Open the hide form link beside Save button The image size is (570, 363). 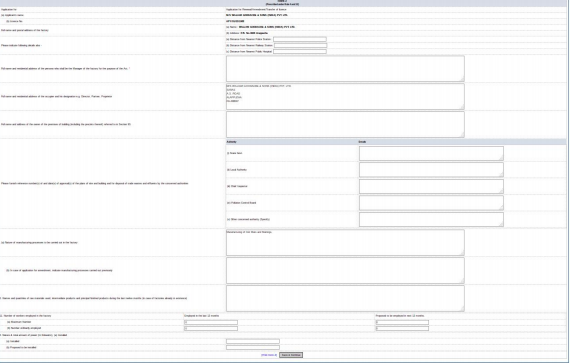(269, 355)
